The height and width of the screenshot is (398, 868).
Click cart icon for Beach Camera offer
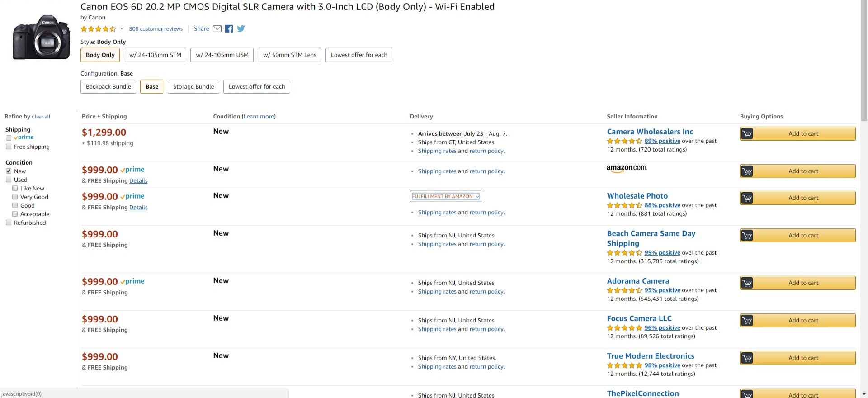tap(747, 236)
